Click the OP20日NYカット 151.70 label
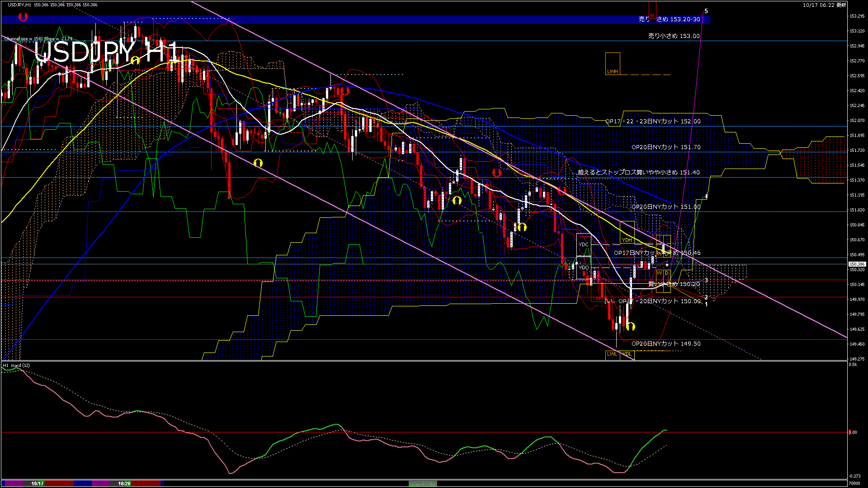Viewport: 868px width, 488px height. [x=666, y=147]
